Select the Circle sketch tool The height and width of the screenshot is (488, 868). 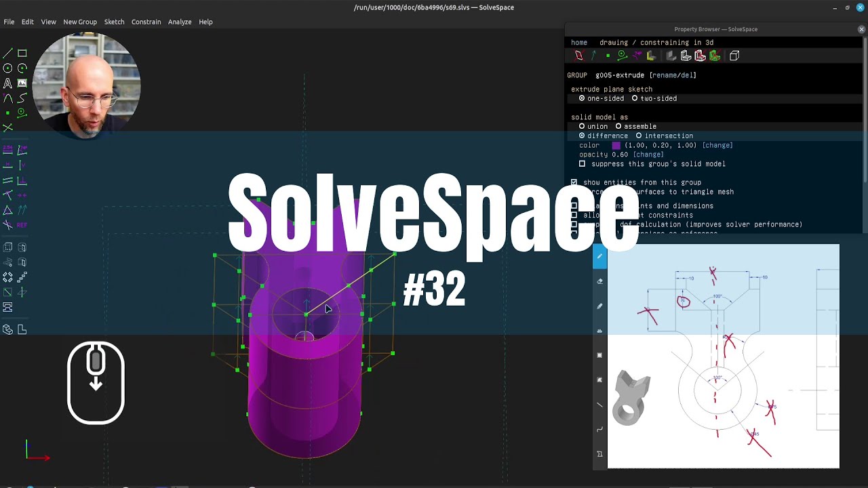click(7, 68)
